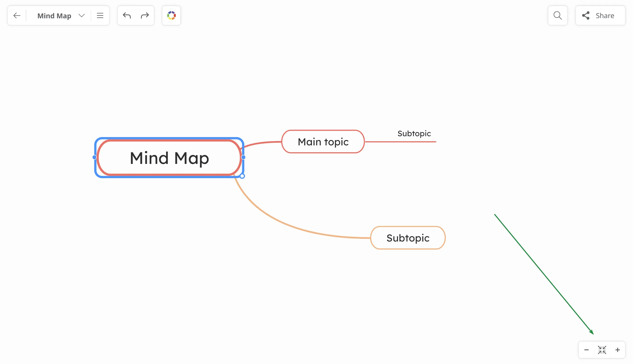Zoom in with the plus icon

pos(617,350)
